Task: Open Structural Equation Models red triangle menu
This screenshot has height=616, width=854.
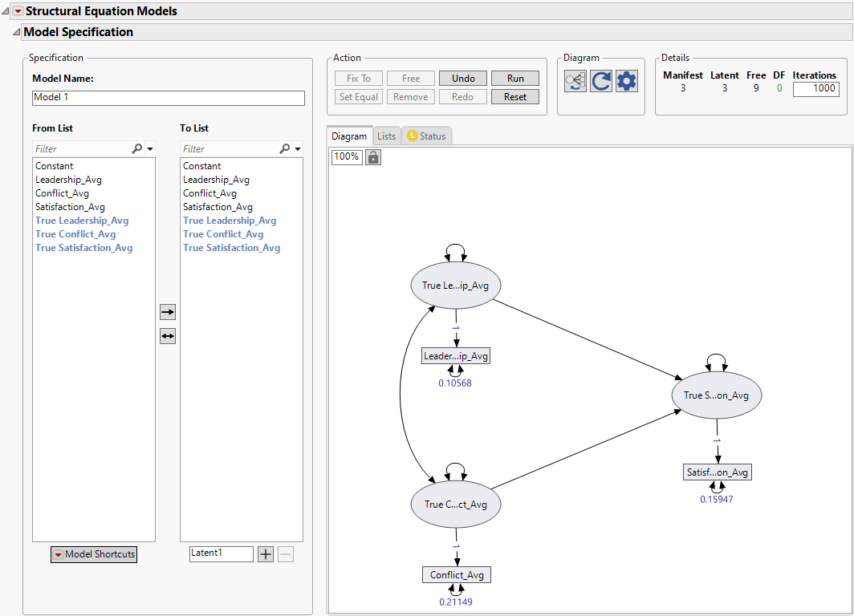Action: 18,11
